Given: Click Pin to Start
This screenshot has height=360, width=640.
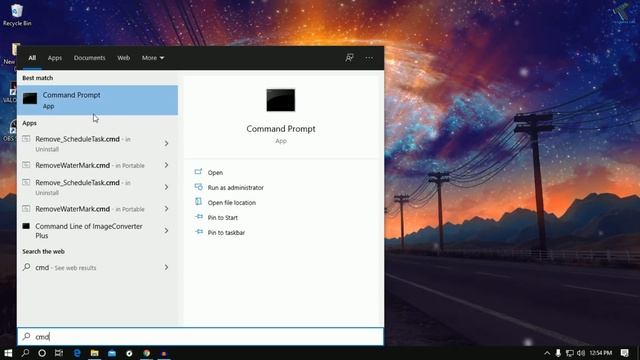Looking at the screenshot, I should pos(222,218).
